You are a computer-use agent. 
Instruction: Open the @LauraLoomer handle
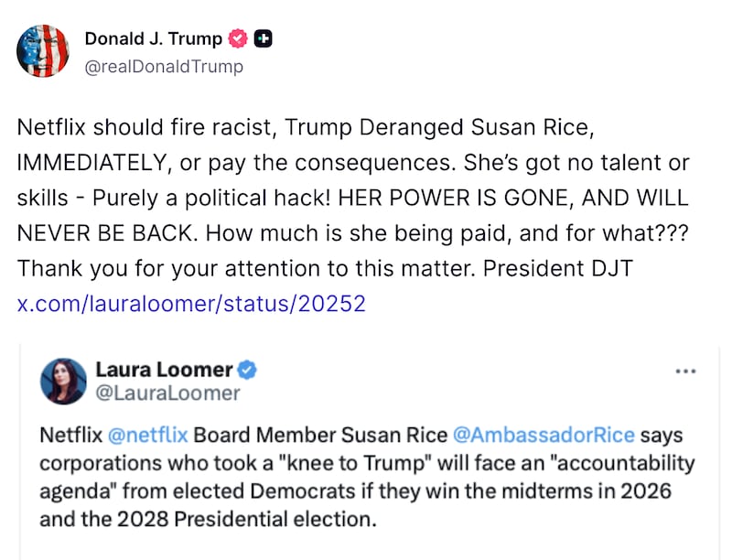click(x=167, y=393)
